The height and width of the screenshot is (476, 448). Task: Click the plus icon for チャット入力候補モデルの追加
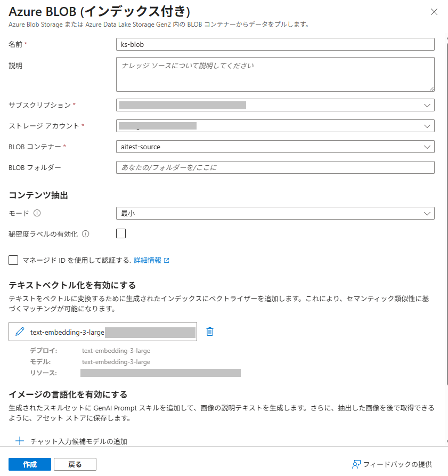[x=20, y=441]
